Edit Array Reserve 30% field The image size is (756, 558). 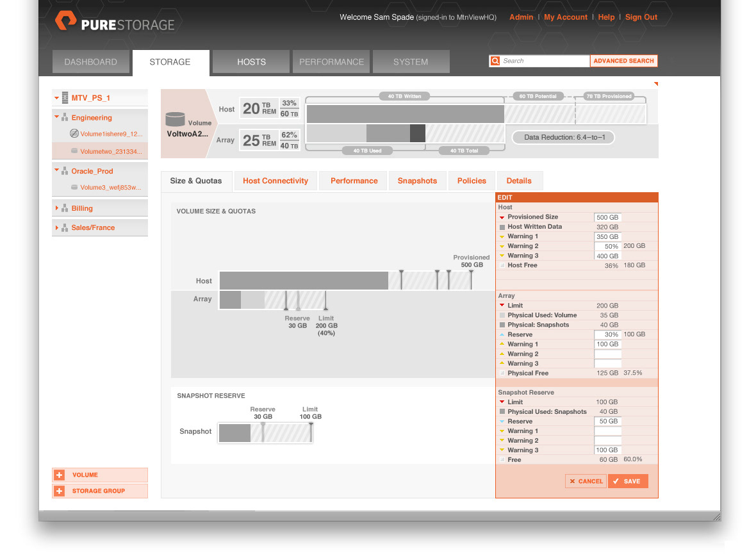pyautogui.click(x=607, y=334)
